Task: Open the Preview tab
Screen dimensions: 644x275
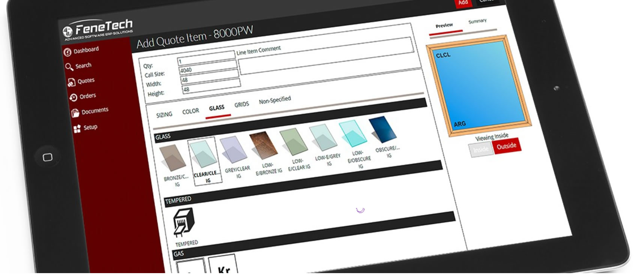Action: coord(444,26)
